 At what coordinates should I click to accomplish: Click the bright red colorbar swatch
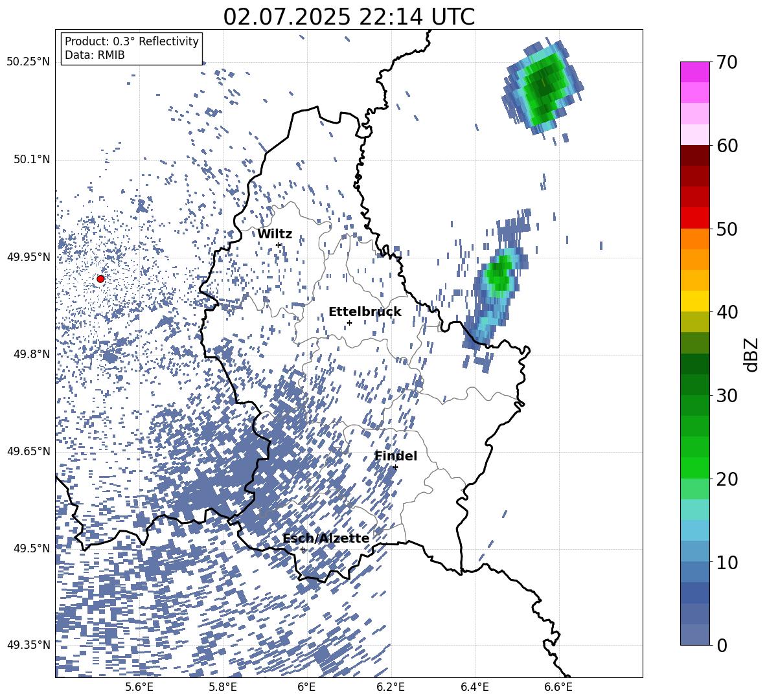(695, 218)
